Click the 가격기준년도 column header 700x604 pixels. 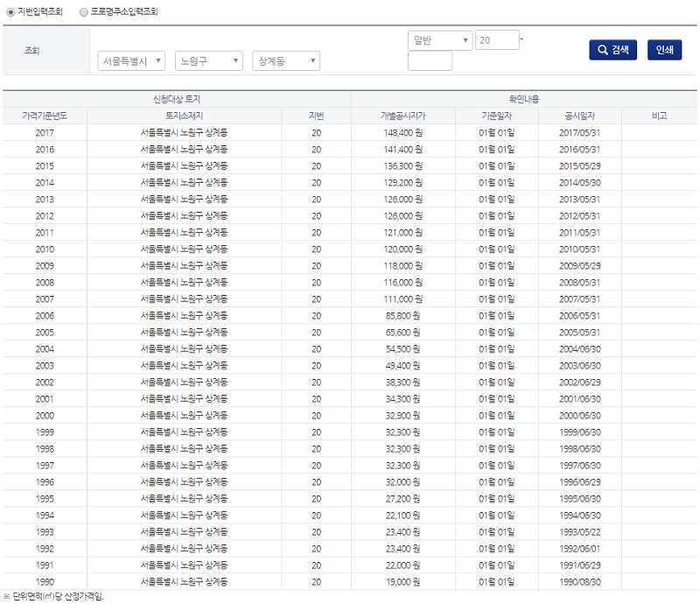tap(45, 116)
